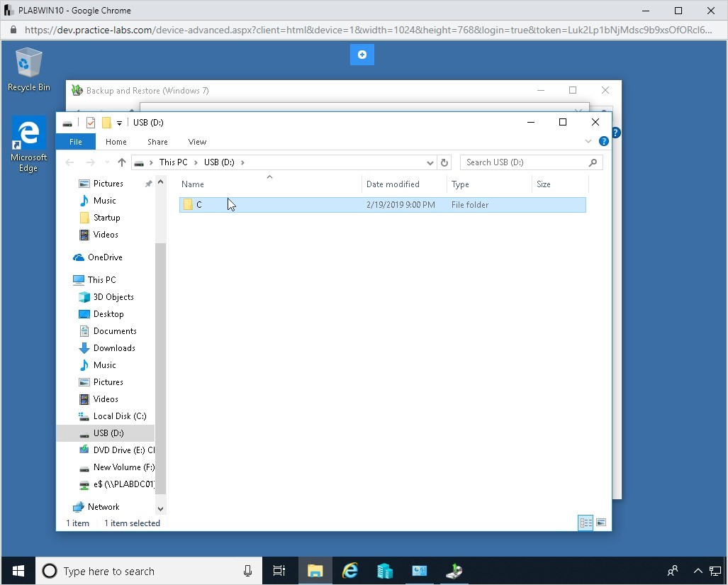Switch to the Home ribbon tab
Viewport: 728px width, 585px height.
[x=116, y=142]
